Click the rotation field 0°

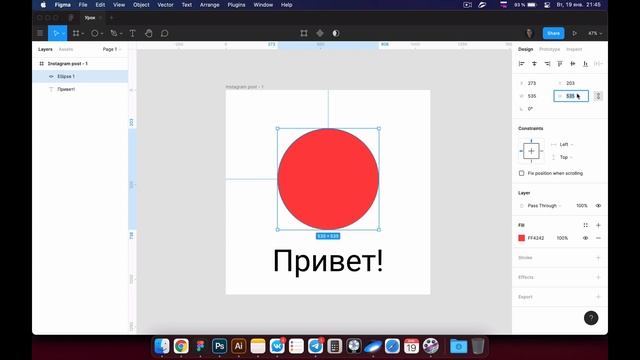(534, 109)
